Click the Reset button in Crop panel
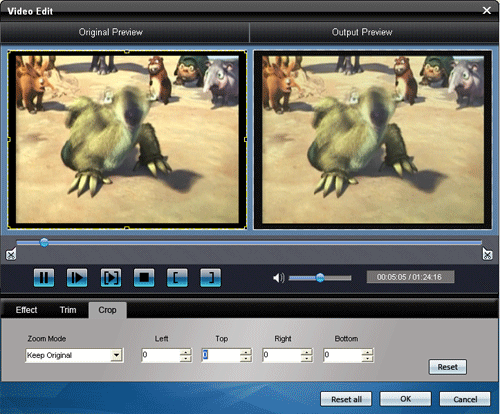The image size is (500, 414). 447,367
